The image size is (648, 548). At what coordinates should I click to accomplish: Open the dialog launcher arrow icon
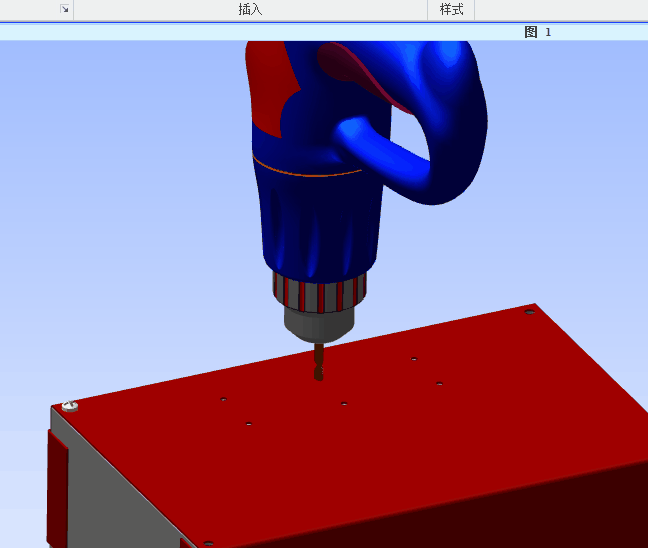pyautogui.click(x=64, y=9)
